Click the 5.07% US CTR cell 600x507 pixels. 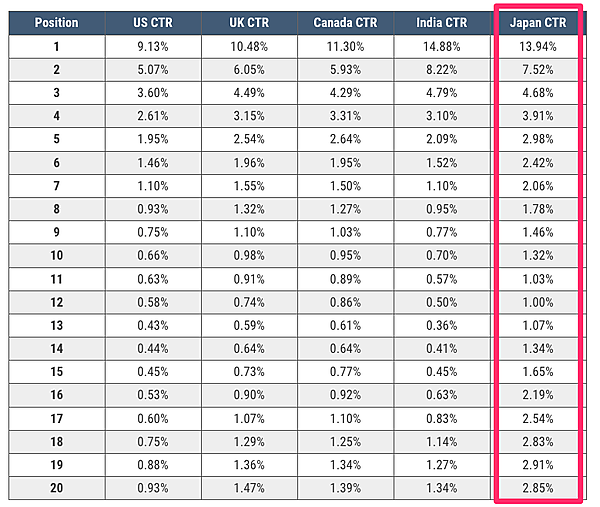(153, 70)
